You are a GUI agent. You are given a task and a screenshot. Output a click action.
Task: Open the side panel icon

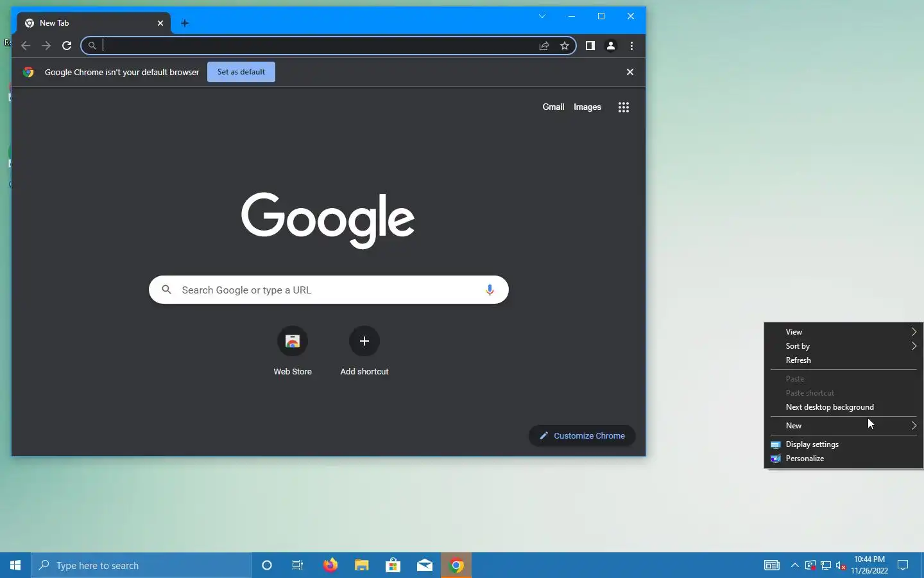tap(590, 46)
